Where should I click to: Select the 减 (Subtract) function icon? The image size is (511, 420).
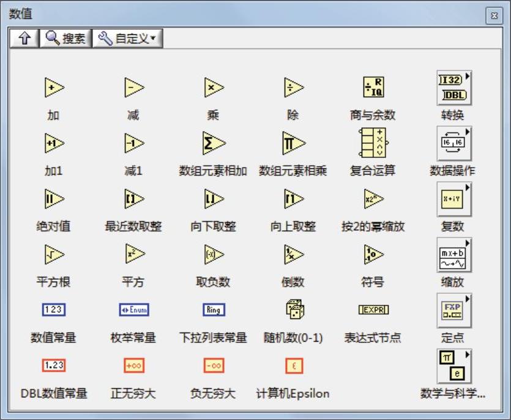(134, 88)
